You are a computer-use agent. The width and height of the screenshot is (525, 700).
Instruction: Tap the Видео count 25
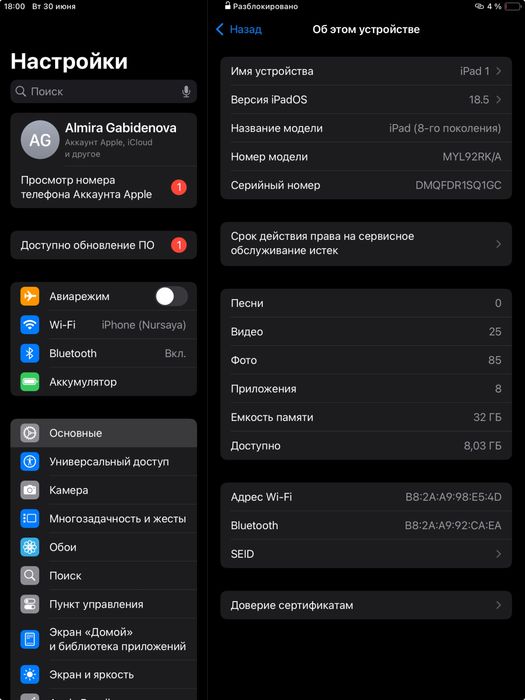(x=495, y=331)
